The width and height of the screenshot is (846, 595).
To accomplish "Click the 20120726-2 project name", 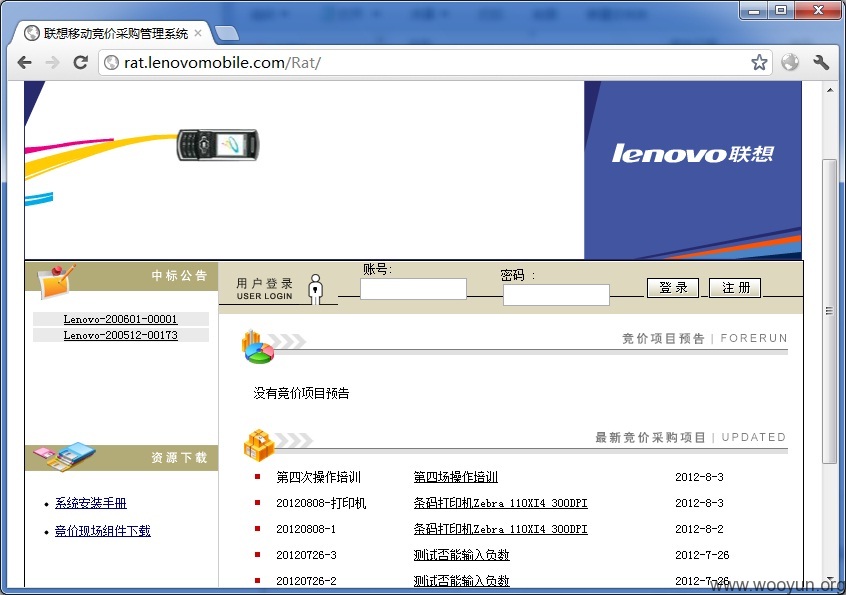I will [306, 580].
